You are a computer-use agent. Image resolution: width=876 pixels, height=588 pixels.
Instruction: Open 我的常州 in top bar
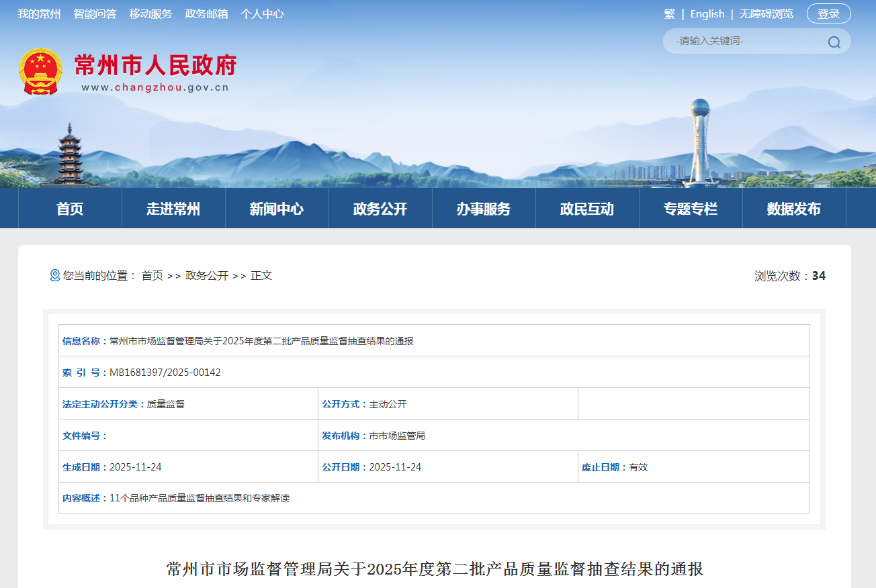(39, 14)
